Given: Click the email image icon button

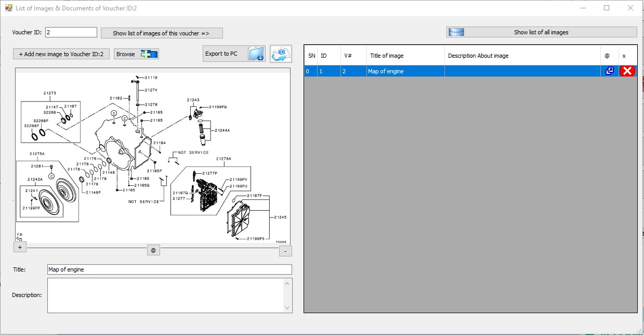Looking at the screenshot, I should tap(281, 54).
